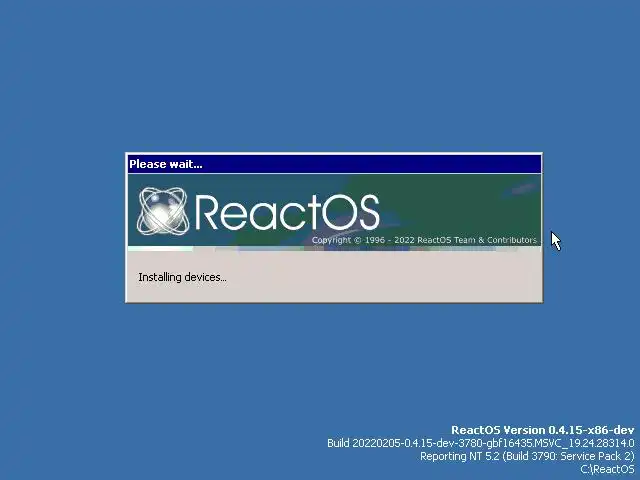Click the animated progress bar strip

(334, 249)
